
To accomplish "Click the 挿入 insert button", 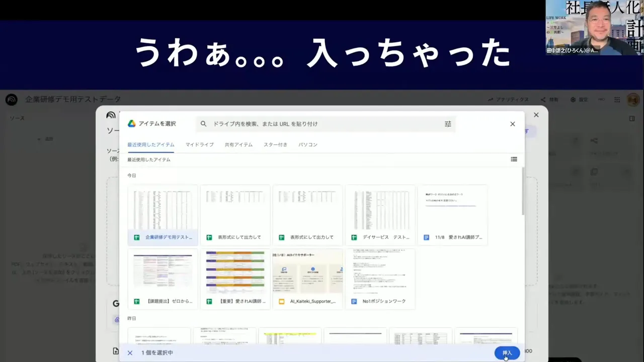I will pos(507,352).
